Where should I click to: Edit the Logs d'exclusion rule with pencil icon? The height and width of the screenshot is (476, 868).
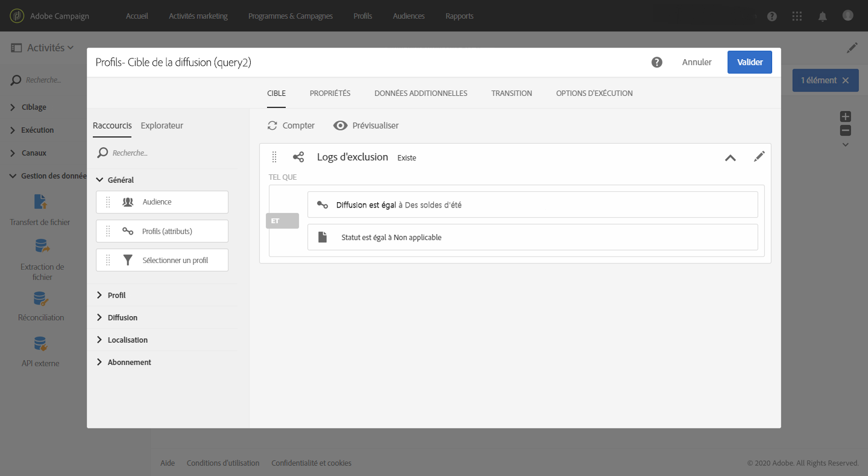pyautogui.click(x=759, y=156)
